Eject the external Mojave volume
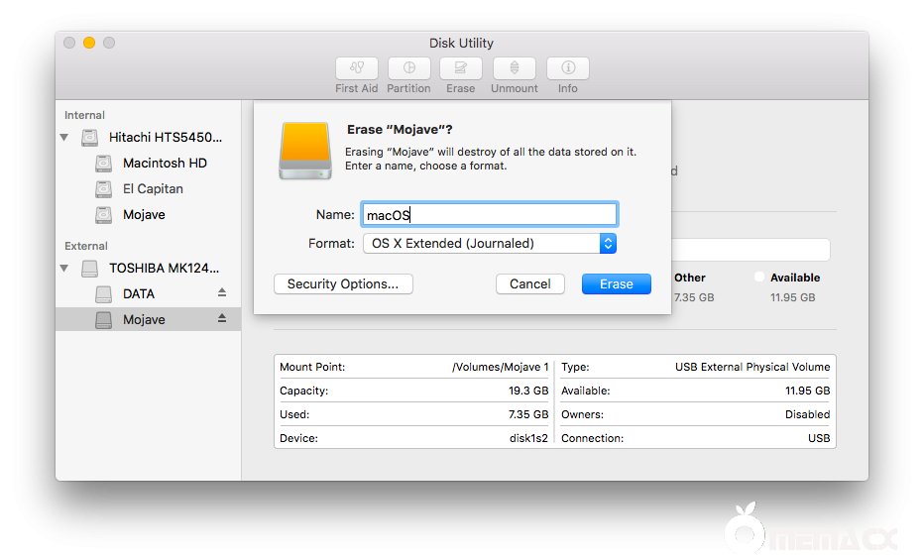 pos(222,319)
